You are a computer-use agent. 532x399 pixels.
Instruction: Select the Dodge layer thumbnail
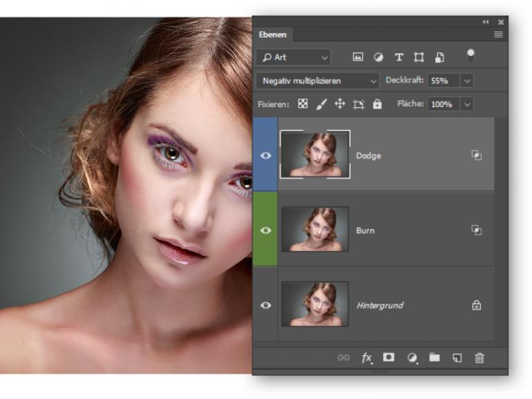click(315, 154)
